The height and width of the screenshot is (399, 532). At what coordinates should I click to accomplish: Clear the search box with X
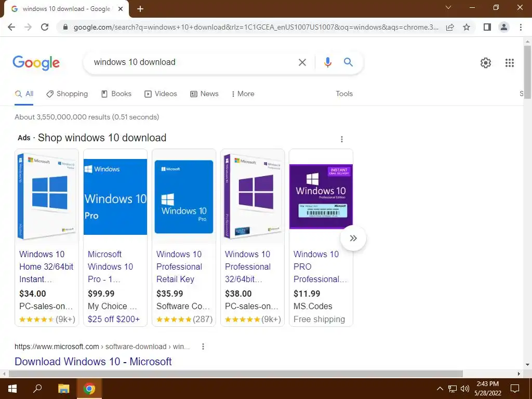click(x=302, y=62)
